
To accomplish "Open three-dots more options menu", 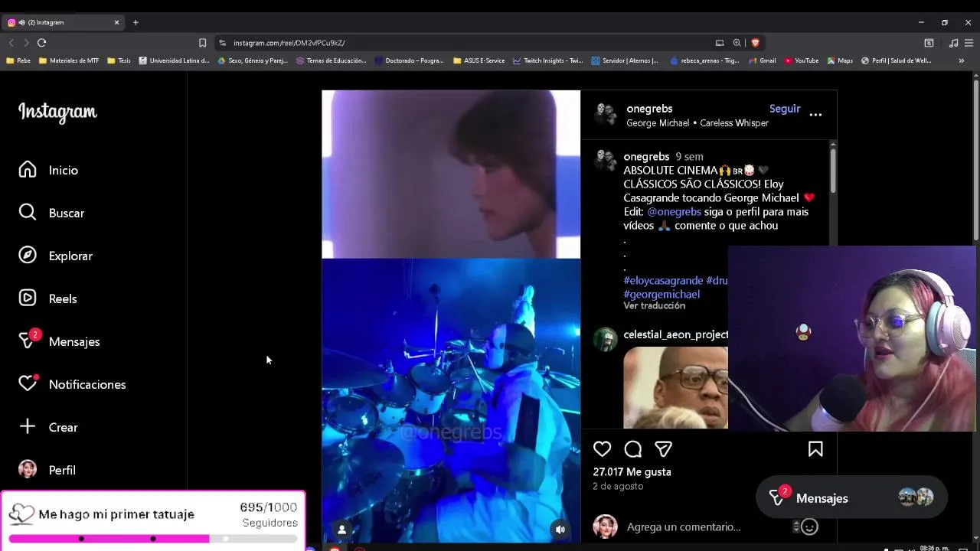I will coord(815,115).
